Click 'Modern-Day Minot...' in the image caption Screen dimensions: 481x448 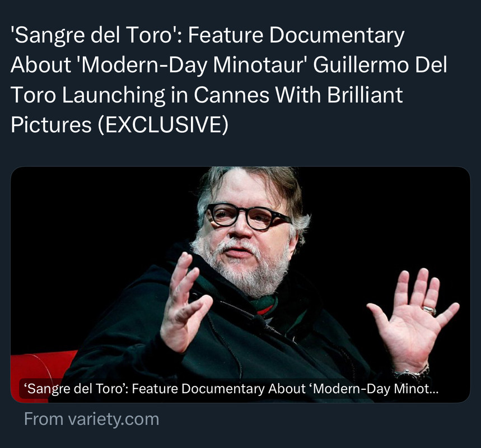pos(376,389)
